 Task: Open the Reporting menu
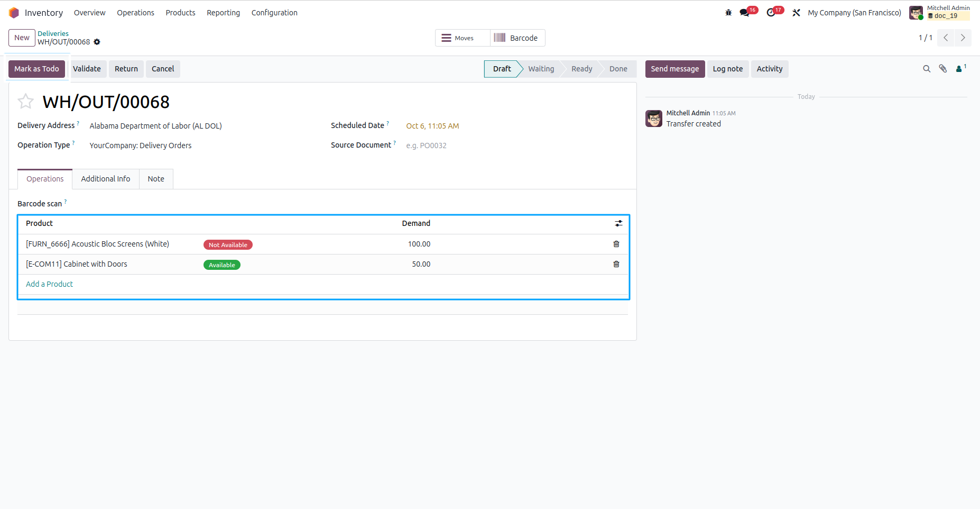(x=223, y=13)
